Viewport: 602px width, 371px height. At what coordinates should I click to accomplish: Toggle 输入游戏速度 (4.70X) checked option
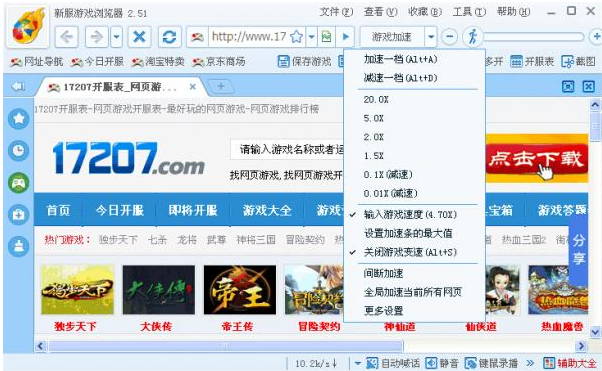tap(411, 214)
